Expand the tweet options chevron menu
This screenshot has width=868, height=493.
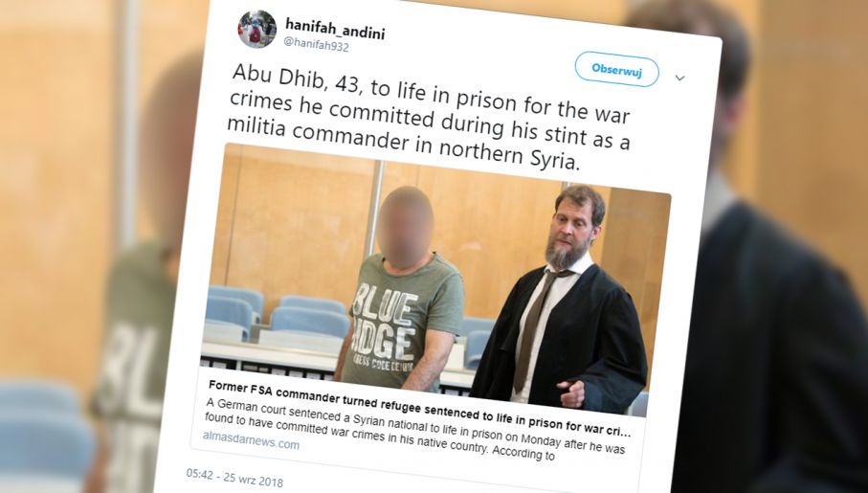click(679, 78)
